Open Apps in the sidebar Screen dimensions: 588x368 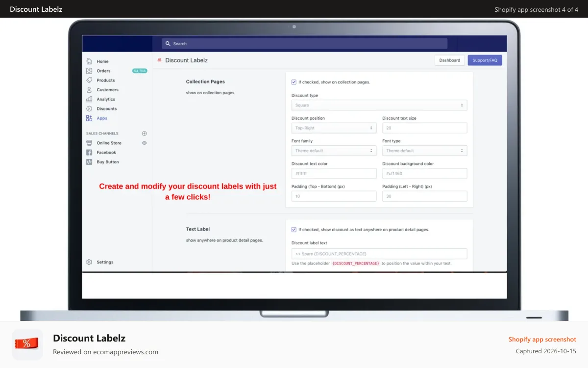(x=102, y=118)
